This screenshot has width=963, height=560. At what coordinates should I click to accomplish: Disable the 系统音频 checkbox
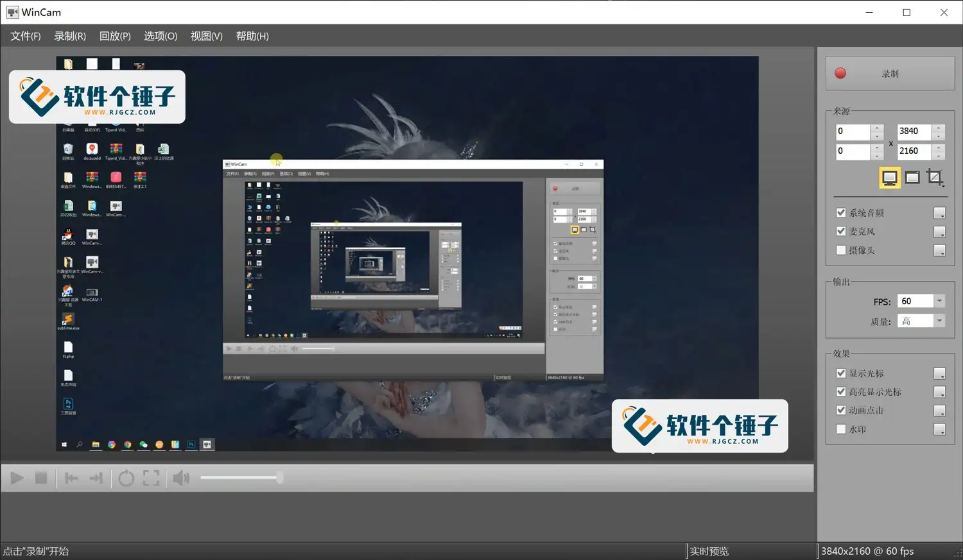click(841, 212)
